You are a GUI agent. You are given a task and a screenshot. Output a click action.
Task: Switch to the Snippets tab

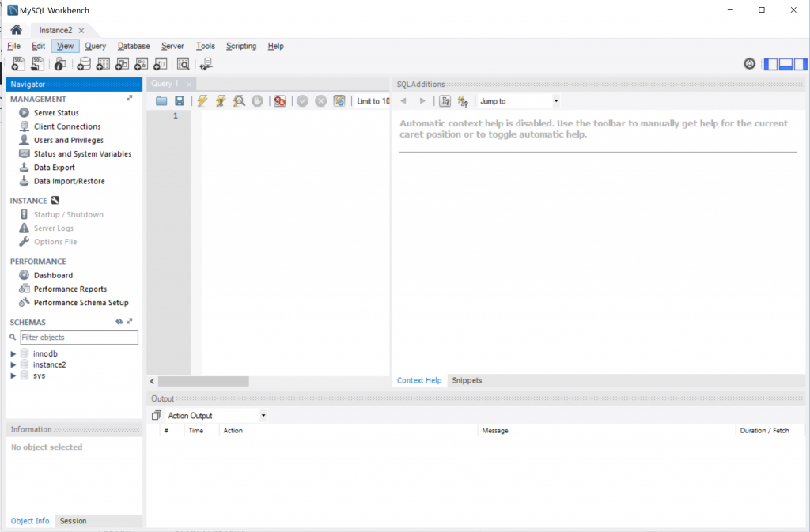(467, 380)
